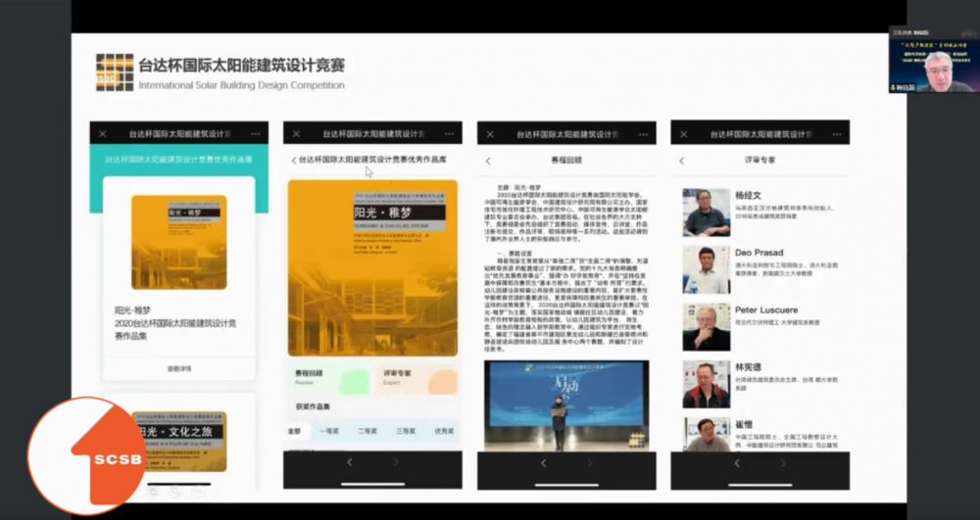Open the three-dot menu on the 优秀作品库 screen
980x520 pixels.
click(x=450, y=134)
